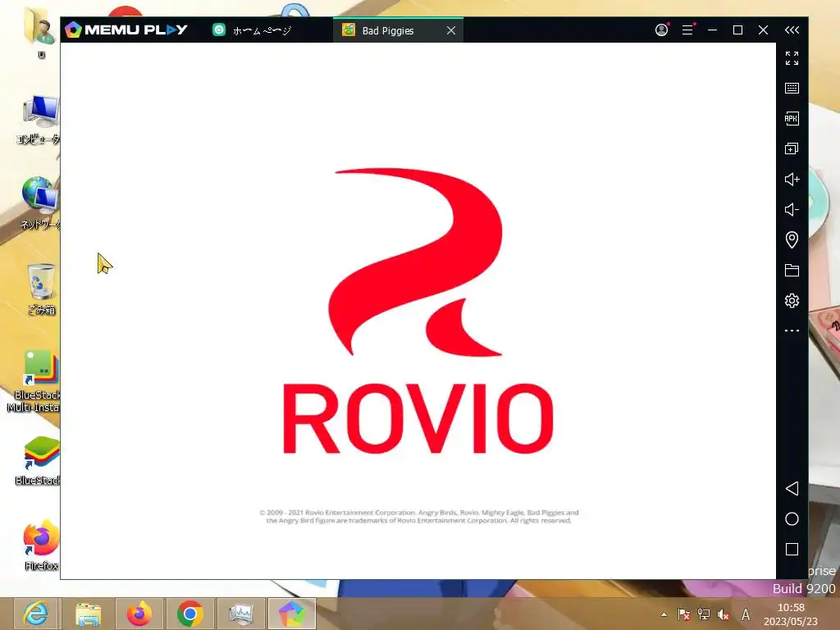Enter fullscreen mode in MEmu sidebar
Screen dimensions: 840x630
792,58
